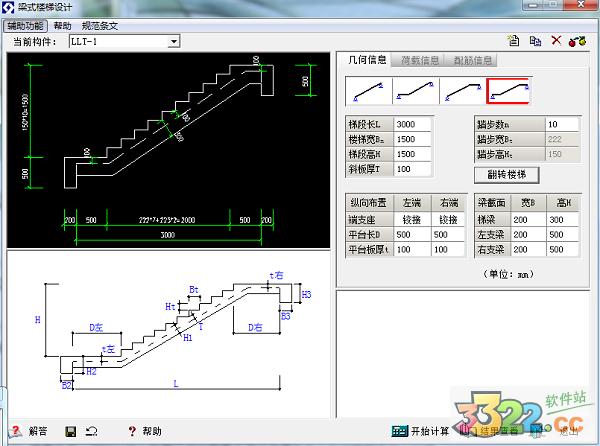Click the 楼梯宽B input field
The height and width of the screenshot is (446, 600).
click(x=412, y=139)
